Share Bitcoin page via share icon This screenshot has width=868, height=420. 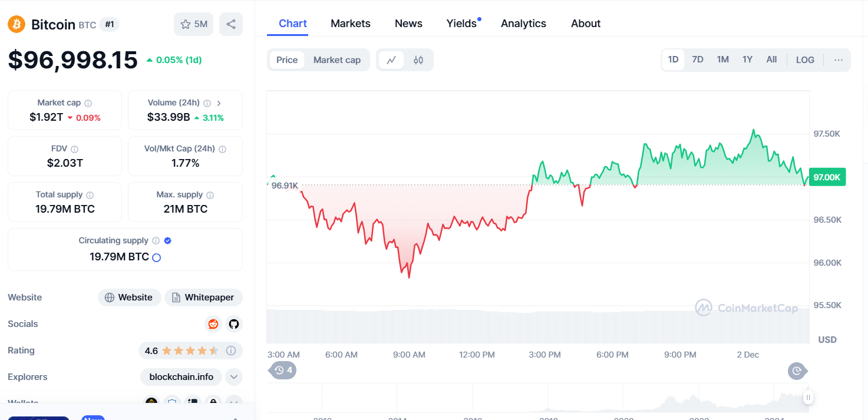[231, 24]
